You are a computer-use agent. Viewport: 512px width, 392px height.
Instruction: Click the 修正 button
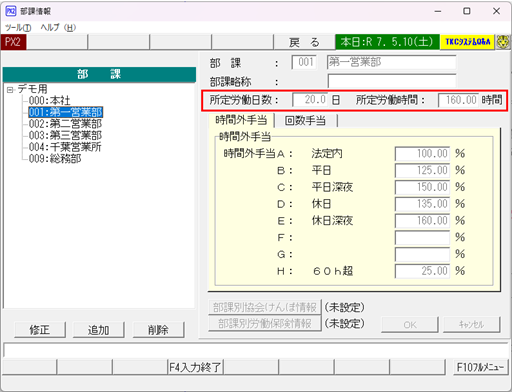click(40, 330)
